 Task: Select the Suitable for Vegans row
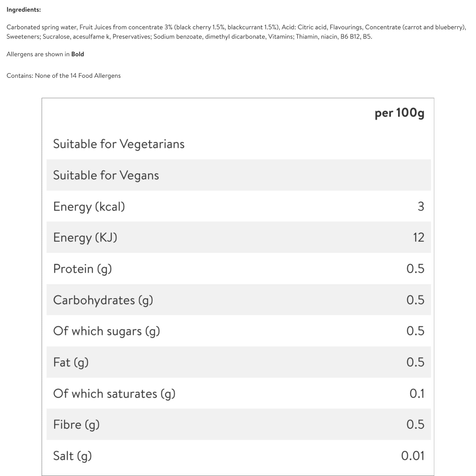click(239, 175)
